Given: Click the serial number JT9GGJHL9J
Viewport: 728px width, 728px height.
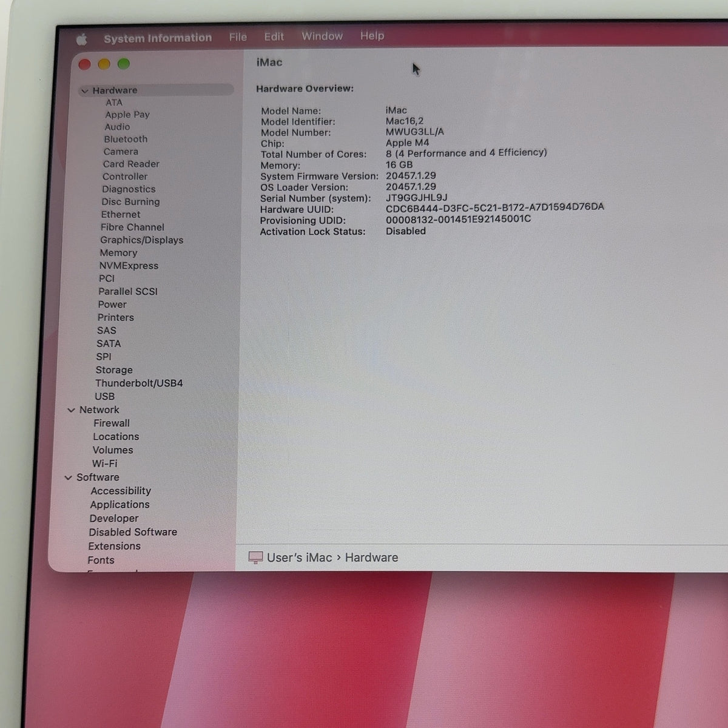Looking at the screenshot, I should click(x=417, y=198).
